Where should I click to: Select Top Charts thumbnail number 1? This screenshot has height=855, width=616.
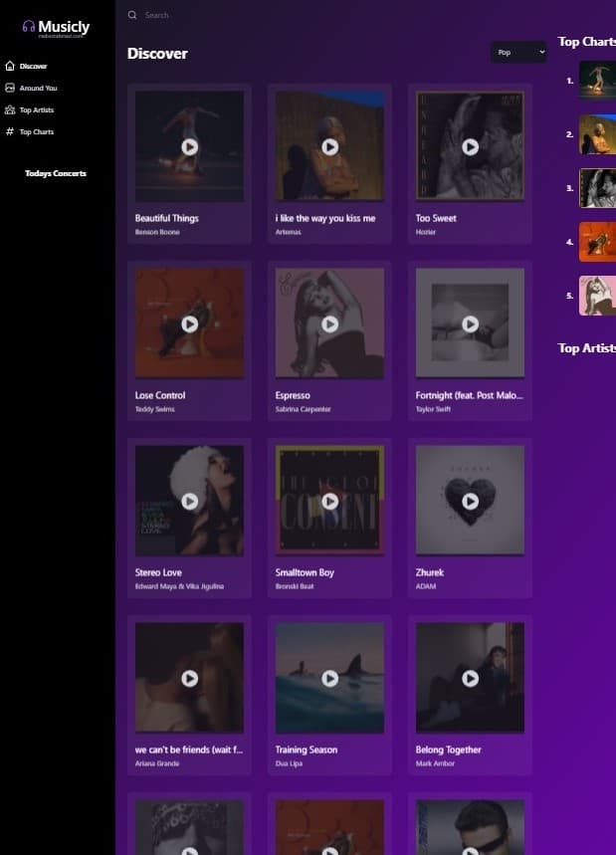[x=597, y=81]
